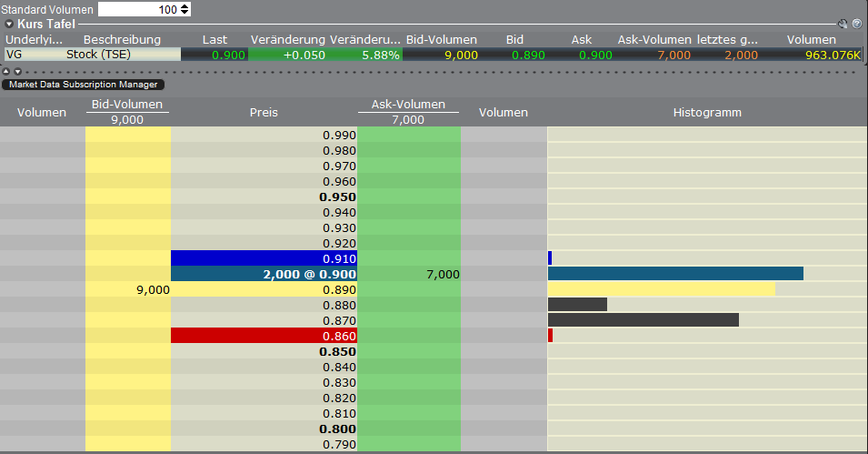
Task: Click the 0.880 price level
Action: pos(339,305)
